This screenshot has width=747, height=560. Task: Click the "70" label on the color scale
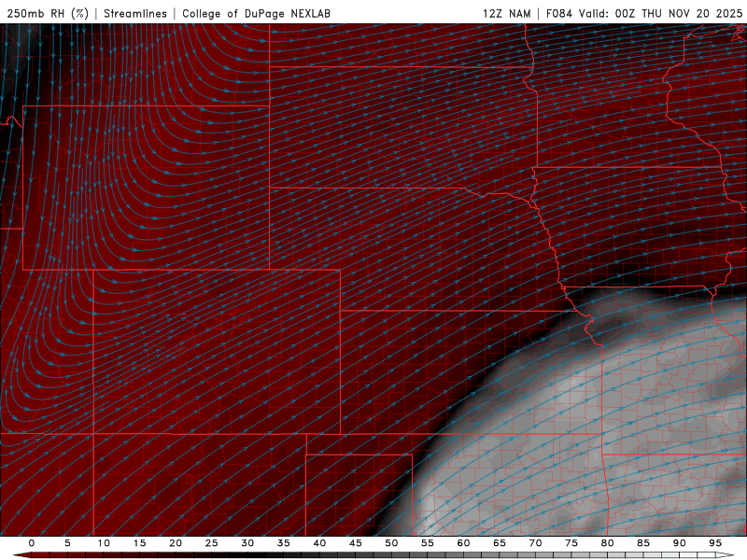tap(535, 543)
